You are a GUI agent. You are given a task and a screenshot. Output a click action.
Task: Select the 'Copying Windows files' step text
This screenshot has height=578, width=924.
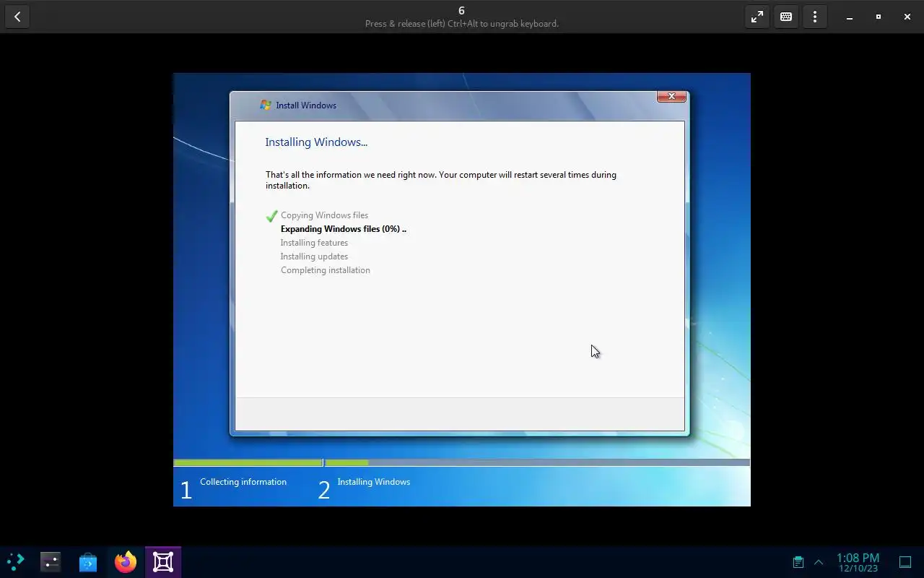324,215
